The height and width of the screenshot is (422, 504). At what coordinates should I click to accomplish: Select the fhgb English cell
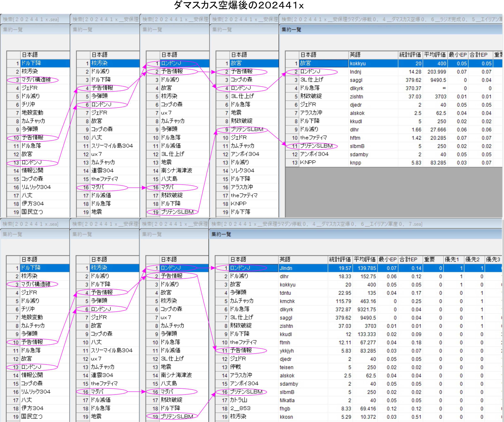(303, 409)
